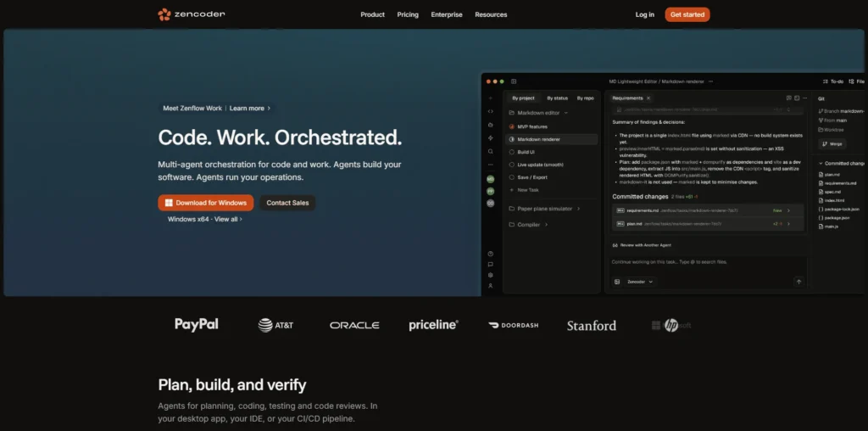Click the lightning bolt sidebar icon
The width and height of the screenshot is (868, 431).
(490, 138)
